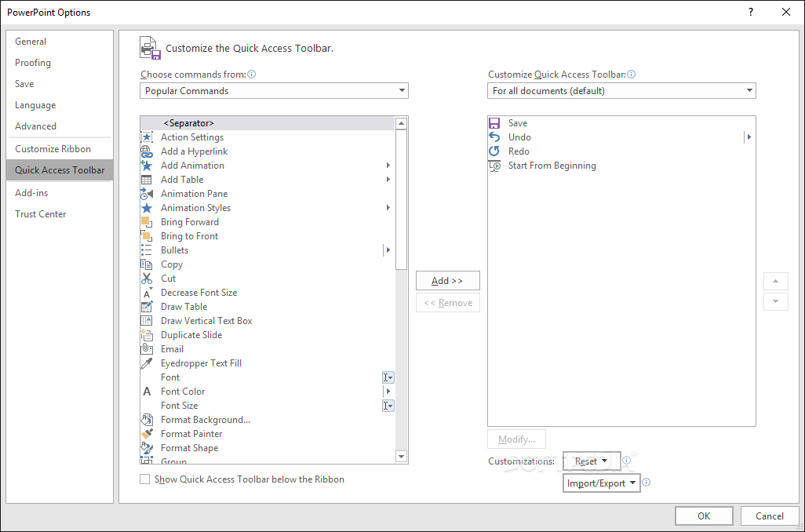805x532 pixels.
Task: Click the OK button
Action: coord(704,516)
